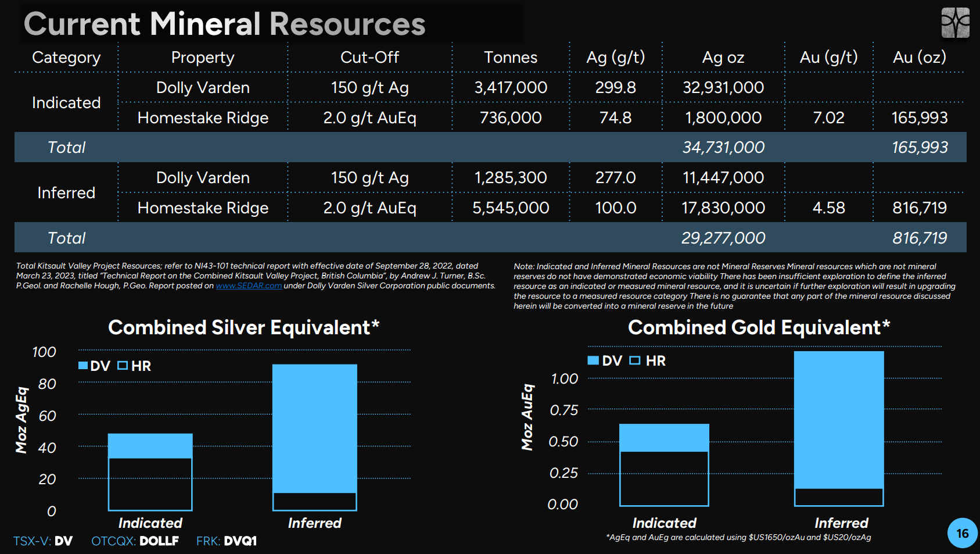Image resolution: width=980 pixels, height=554 pixels.
Task: Click the 'Property' column header
Action: (x=203, y=58)
